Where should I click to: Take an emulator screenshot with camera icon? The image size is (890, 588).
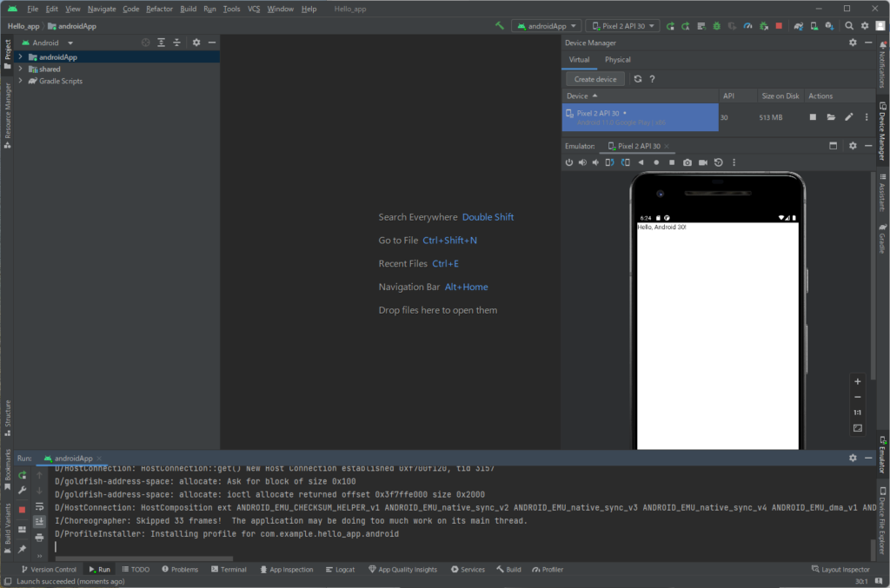[x=687, y=162]
